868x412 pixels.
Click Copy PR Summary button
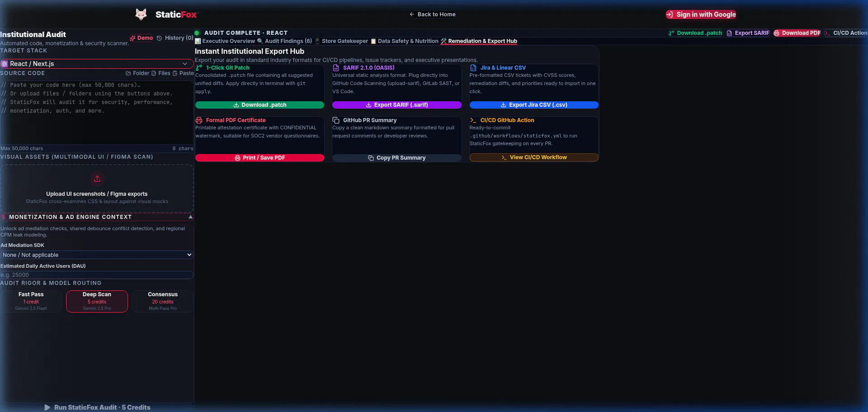pos(397,158)
